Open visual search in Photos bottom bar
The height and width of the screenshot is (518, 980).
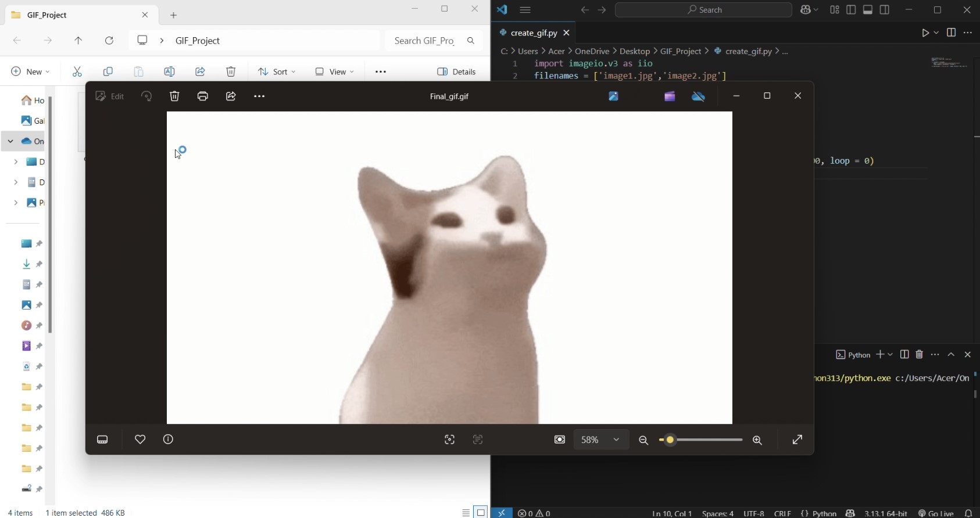(449, 440)
